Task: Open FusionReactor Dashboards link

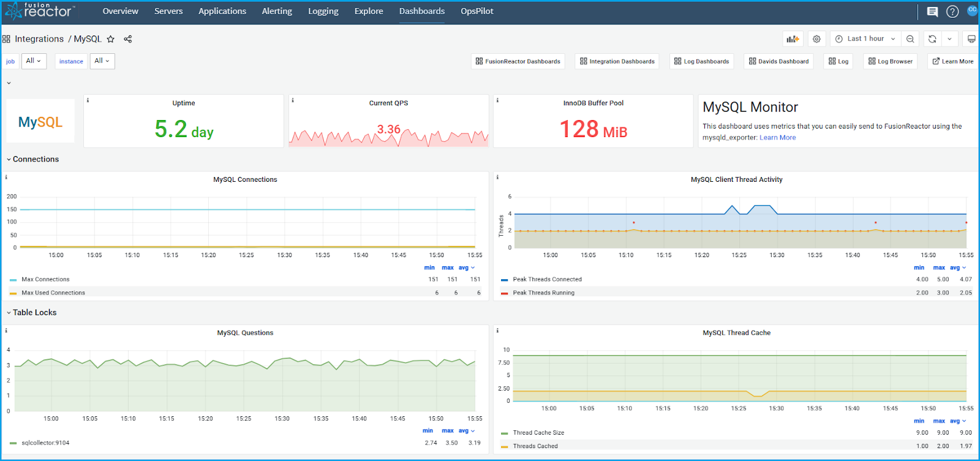Action: click(x=518, y=61)
